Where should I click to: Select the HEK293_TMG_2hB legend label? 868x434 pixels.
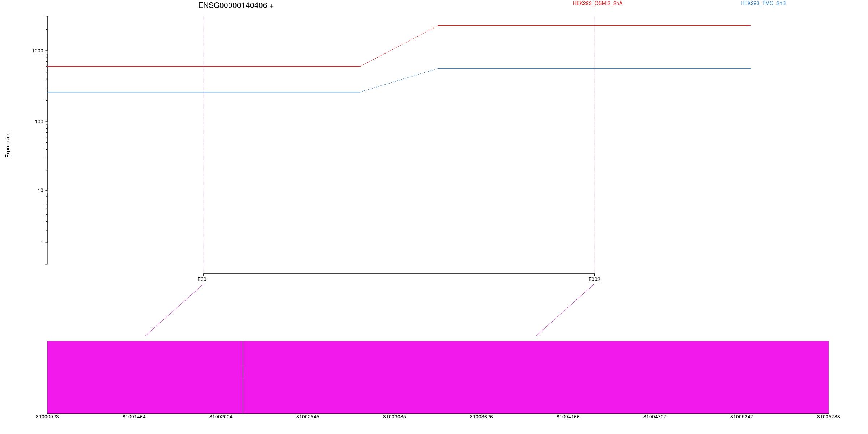pos(763,3)
